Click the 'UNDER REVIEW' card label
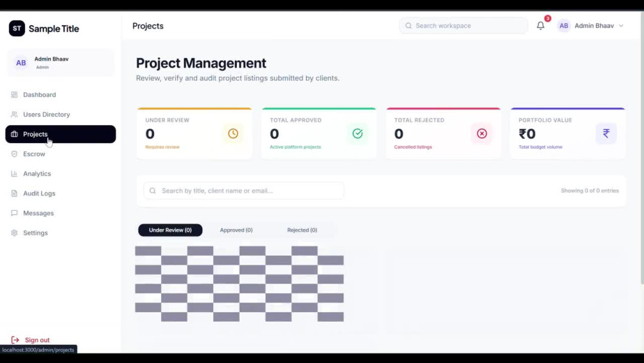 tap(167, 120)
